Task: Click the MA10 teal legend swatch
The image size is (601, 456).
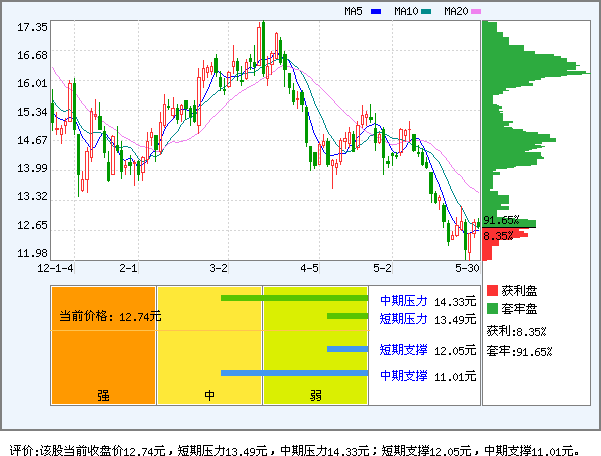Action: [426, 11]
